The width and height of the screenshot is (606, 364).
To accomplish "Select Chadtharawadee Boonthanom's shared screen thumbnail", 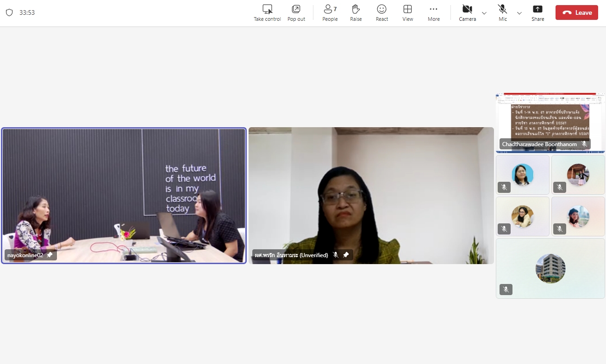I will pyautogui.click(x=550, y=123).
